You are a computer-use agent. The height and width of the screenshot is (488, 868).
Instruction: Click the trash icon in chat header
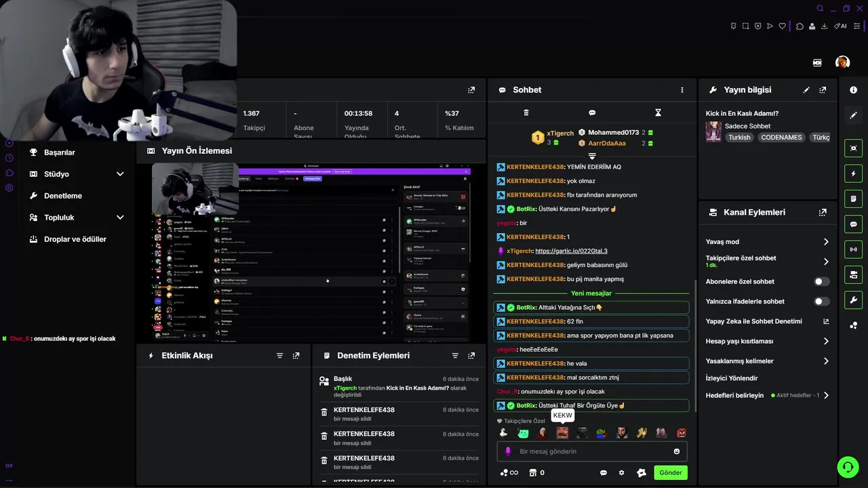pos(526,113)
